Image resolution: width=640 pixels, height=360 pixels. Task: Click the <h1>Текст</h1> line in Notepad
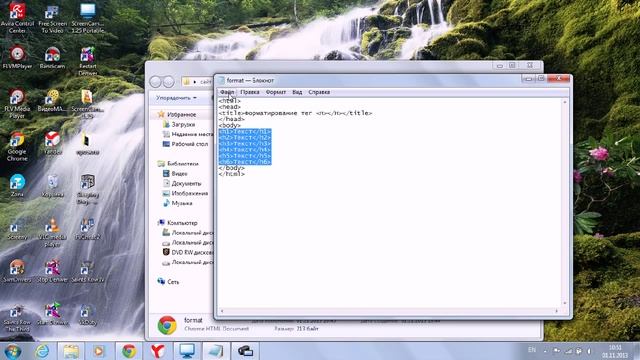coord(244,131)
